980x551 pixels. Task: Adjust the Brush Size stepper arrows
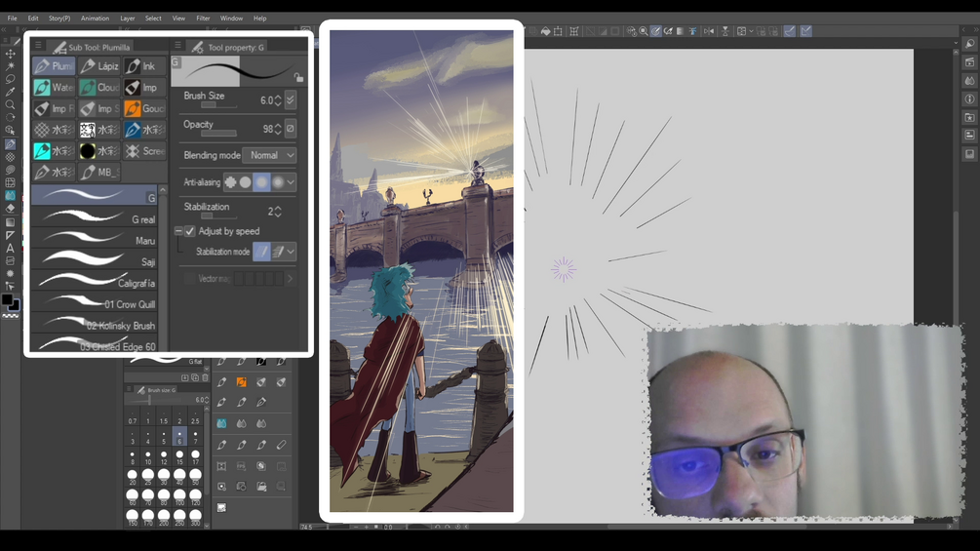click(x=278, y=99)
